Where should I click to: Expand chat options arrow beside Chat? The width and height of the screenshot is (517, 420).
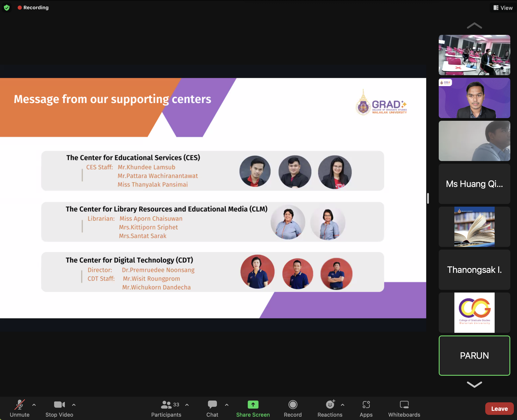227,405
